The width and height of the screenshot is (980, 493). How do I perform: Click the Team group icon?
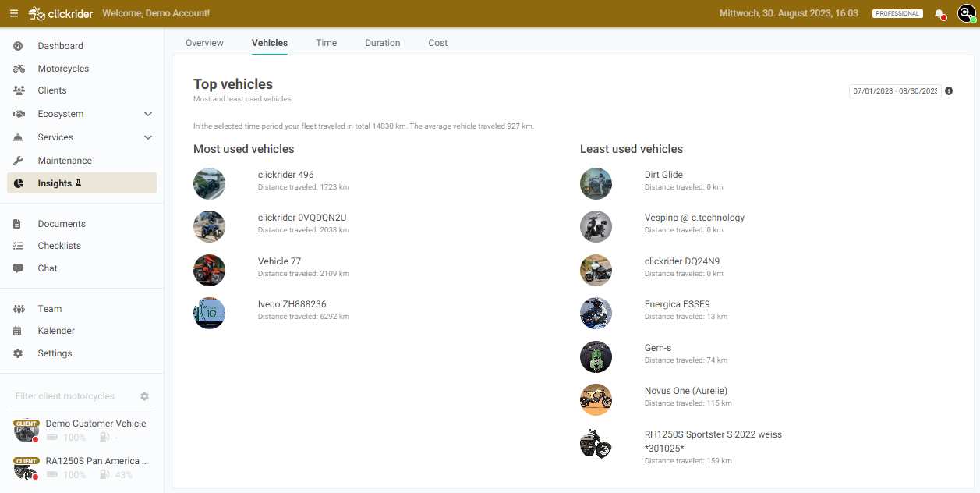pyautogui.click(x=19, y=309)
